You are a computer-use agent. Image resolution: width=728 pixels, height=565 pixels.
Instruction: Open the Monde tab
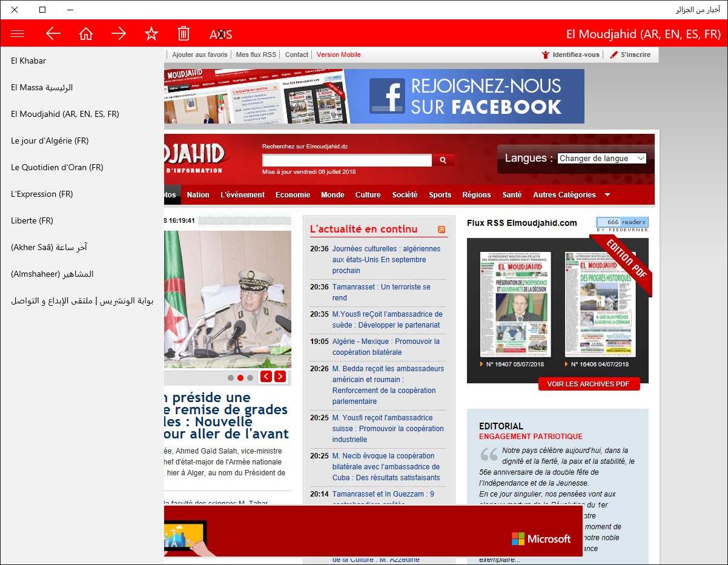[x=333, y=195]
